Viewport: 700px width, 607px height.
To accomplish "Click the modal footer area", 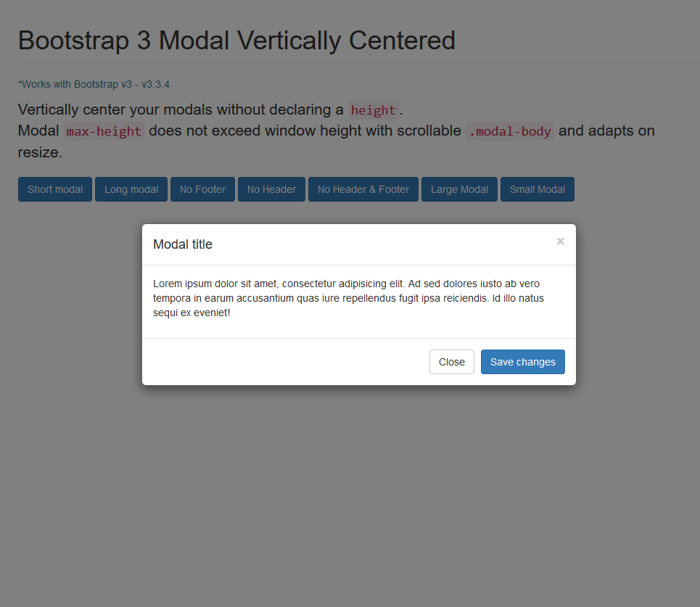I will coord(254,361).
